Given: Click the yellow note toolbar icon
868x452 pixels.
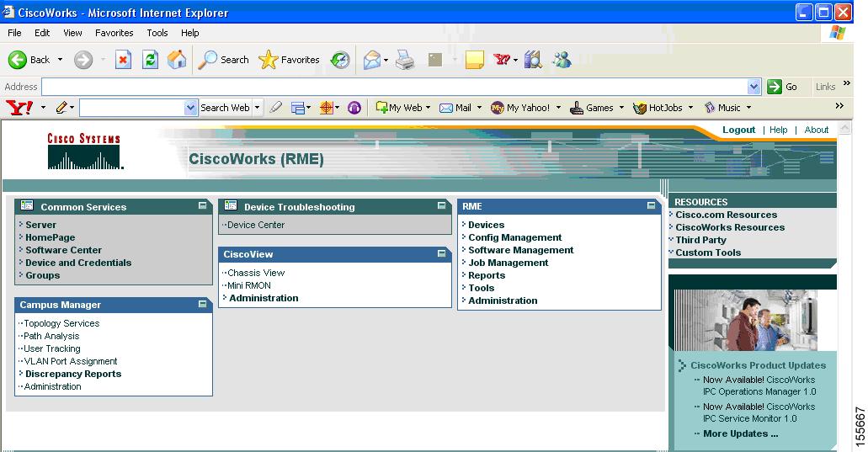Looking at the screenshot, I should point(474,59).
